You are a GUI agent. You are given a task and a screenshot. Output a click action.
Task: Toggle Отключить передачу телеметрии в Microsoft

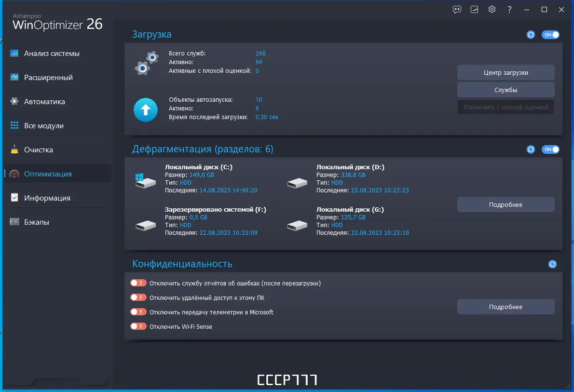click(138, 312)
